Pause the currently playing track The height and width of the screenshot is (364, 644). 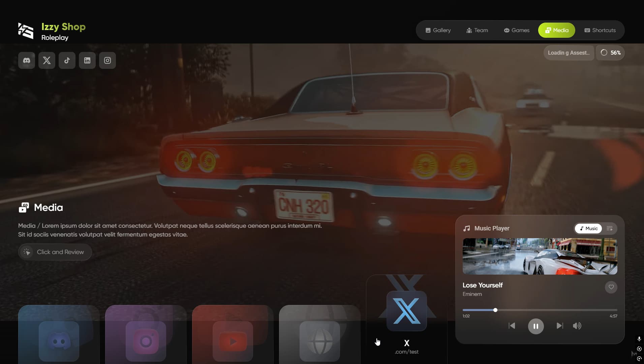point(536,326)
